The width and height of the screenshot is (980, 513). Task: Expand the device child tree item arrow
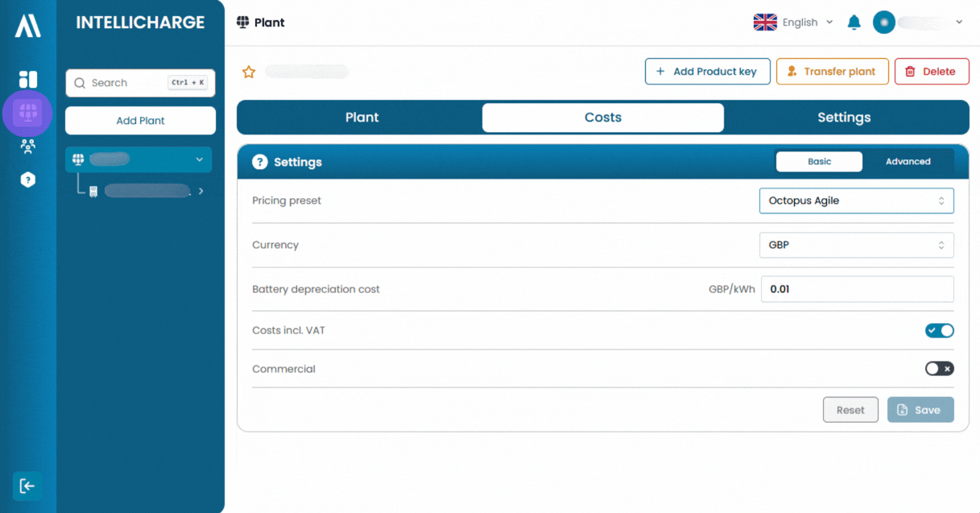click(201, 192)
